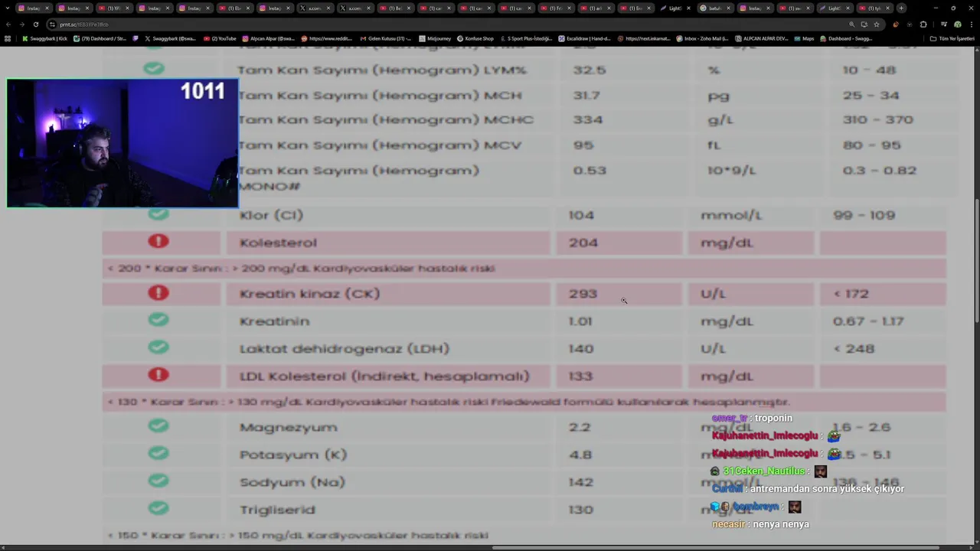Switch to the YouTube '(1) Bel' tab
Image resolution: width=980 pixels, height=551 pixels.
point(395,8)
